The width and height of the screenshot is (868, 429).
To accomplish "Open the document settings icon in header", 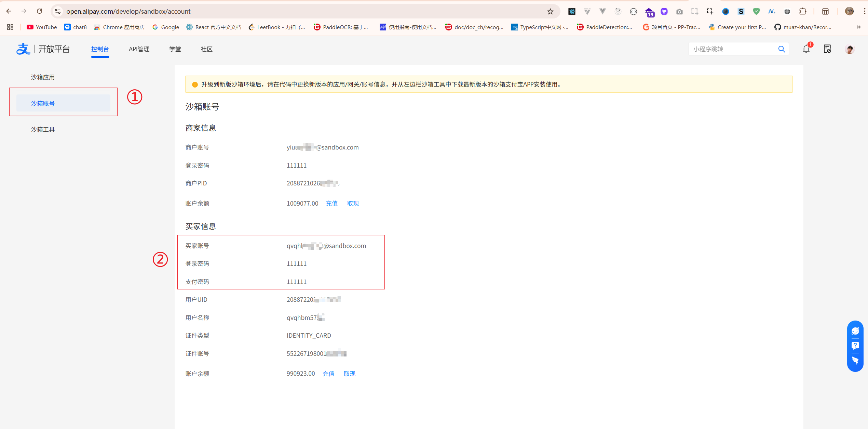I will [827, 49].
